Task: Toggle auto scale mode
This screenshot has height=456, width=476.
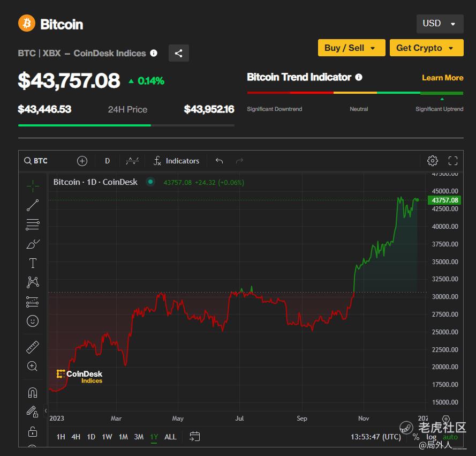Action: 450,437
